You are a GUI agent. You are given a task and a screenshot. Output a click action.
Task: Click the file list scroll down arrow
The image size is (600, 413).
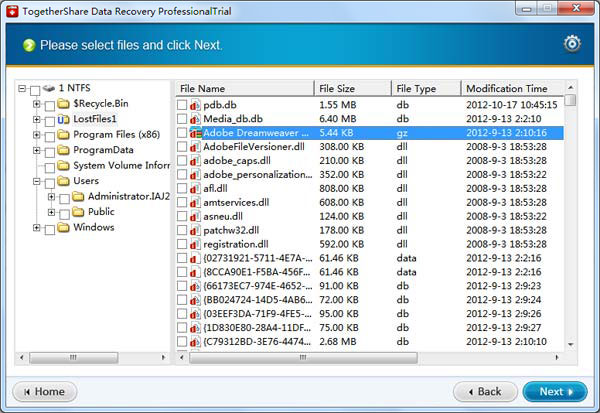570,345
